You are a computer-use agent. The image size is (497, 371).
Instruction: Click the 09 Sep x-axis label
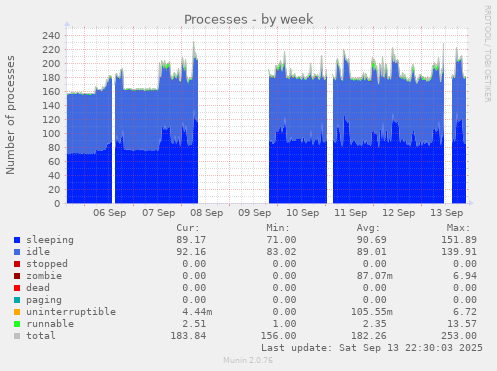[255, 213]
